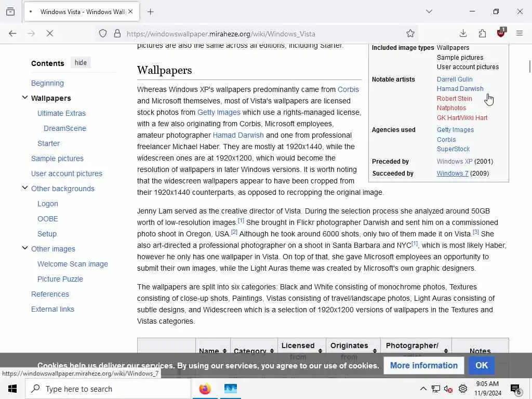Show hidden system tray icons
The height and width of the screenshot is (399, 532).
(423, 389)
